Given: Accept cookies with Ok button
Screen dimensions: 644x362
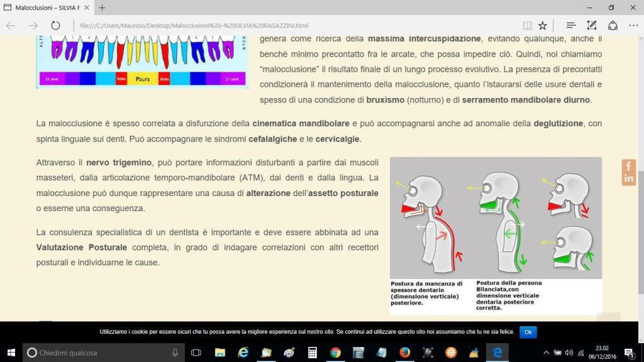Looking at the screenshot, I should 528,332.
